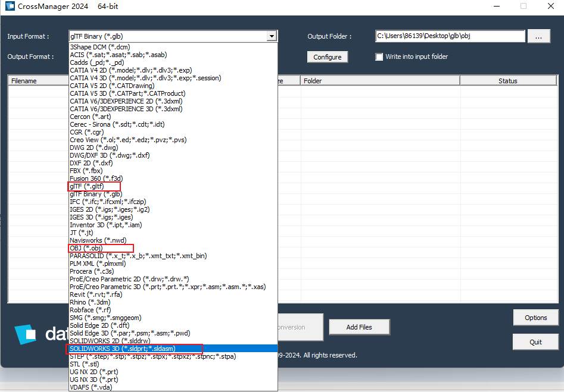This screenshot has height=392, width=564.
Task: Choose Inventor 3D (*.ipt,*.iam) format
Action: pyautogui.click(x=173, y=225)
